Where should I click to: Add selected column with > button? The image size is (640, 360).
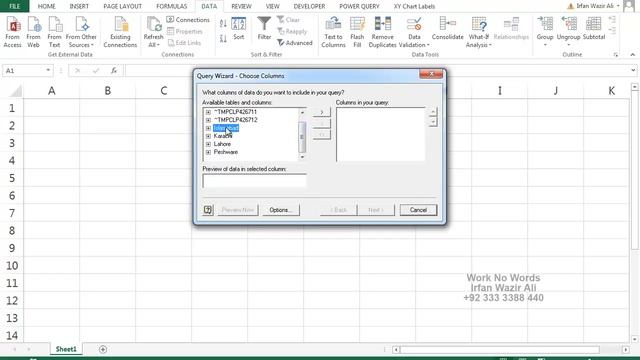pyautogui.click(x=322, y=112)
